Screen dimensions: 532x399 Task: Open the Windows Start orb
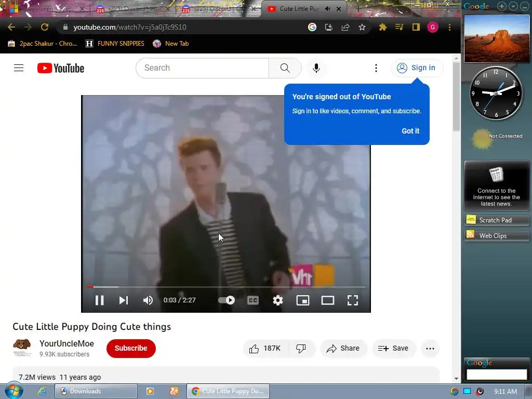[14, 391]
